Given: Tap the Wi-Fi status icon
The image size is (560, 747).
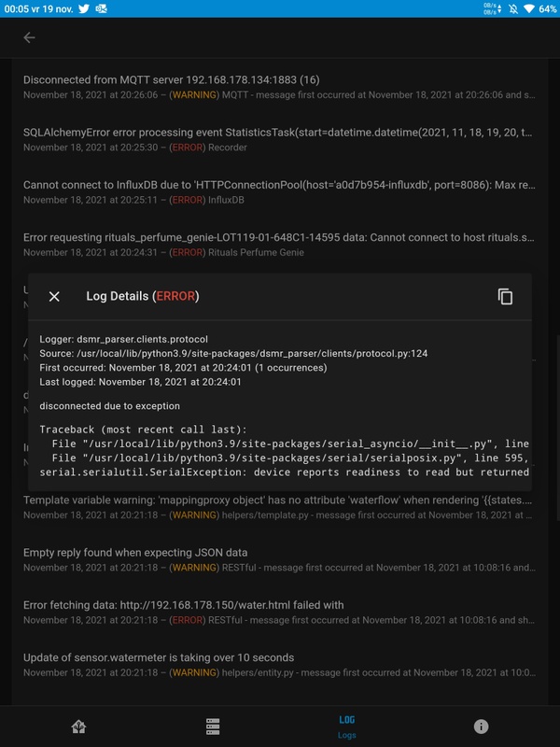Looking at the screenshot, I should click(x=528, y=8).
